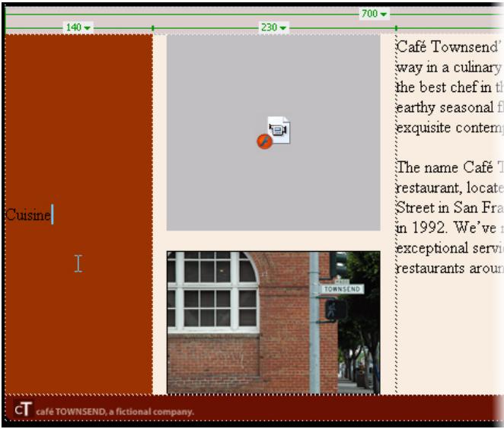Click the line starting Street in San
Viewport: 504px width, 429px height.
pyautogui.click(x=449, y=208)
